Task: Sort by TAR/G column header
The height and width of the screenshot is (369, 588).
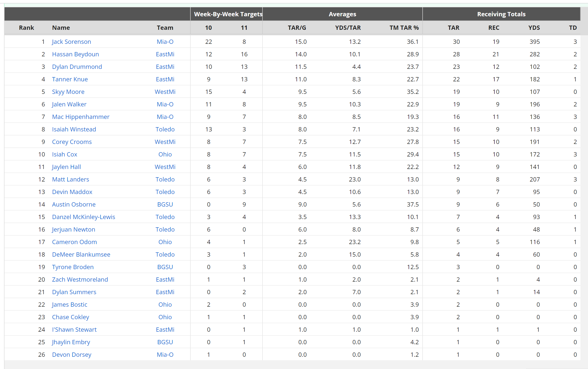Action: click(297, 28)
